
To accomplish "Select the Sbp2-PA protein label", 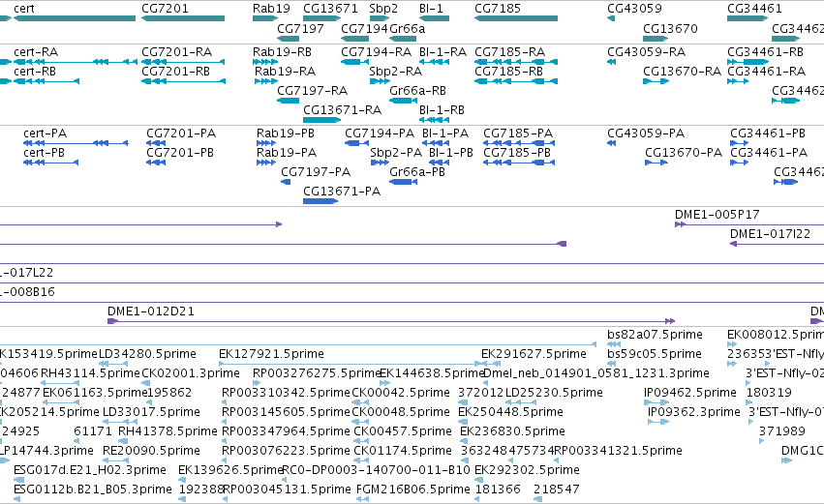I will [x=396, y=153].
